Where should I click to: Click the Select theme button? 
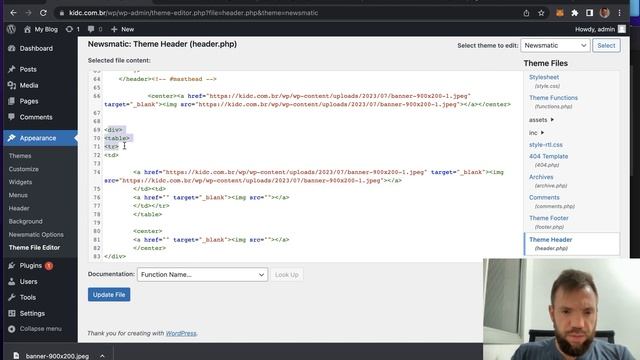606,45
